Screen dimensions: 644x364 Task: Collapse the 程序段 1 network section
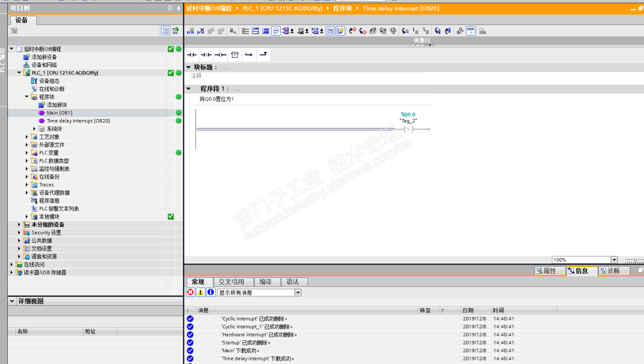tap(189, 89)
